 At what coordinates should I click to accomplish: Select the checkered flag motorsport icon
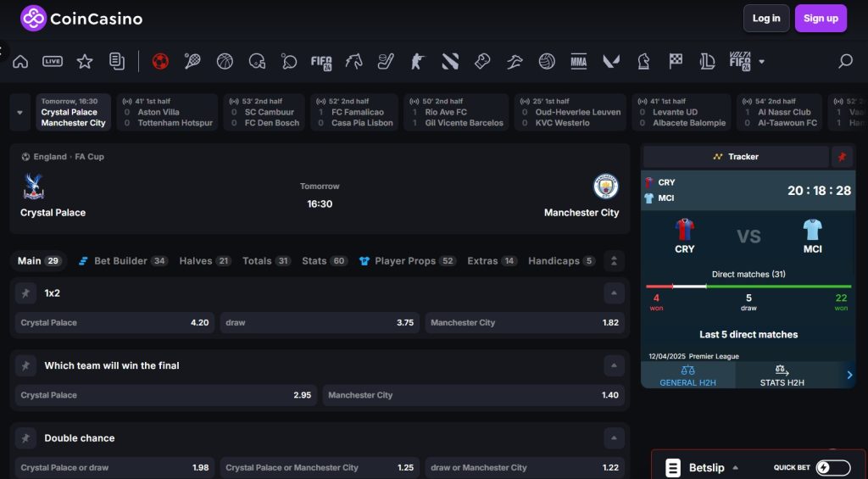click(x=676, y=62)
